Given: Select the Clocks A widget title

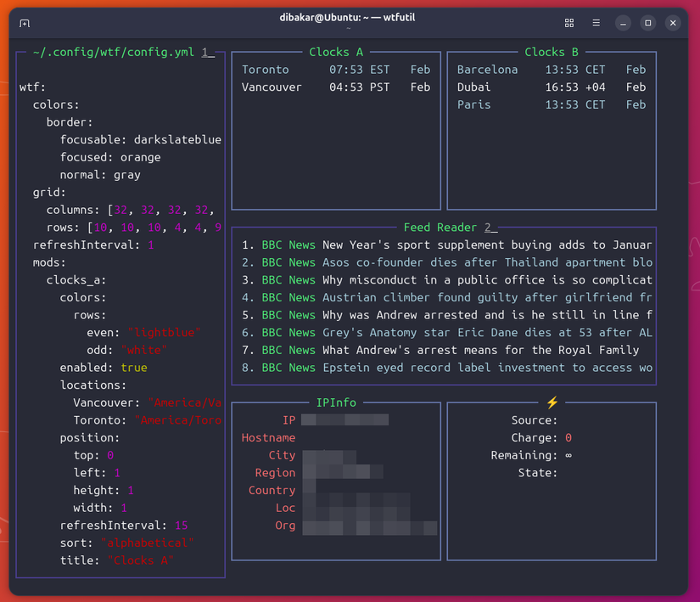Looking at the screenshot, I should point(336,53).
